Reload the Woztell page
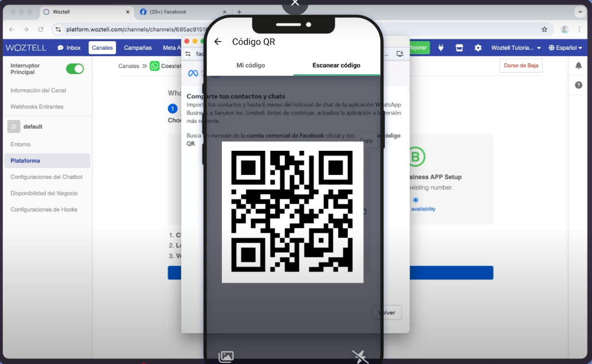 (41, 29)
